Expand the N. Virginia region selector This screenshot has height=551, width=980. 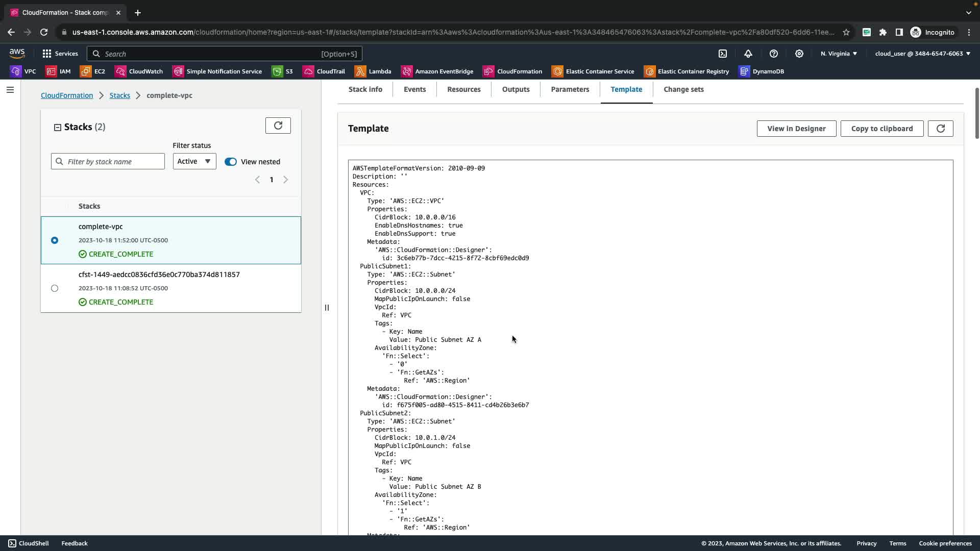(839, 54)
